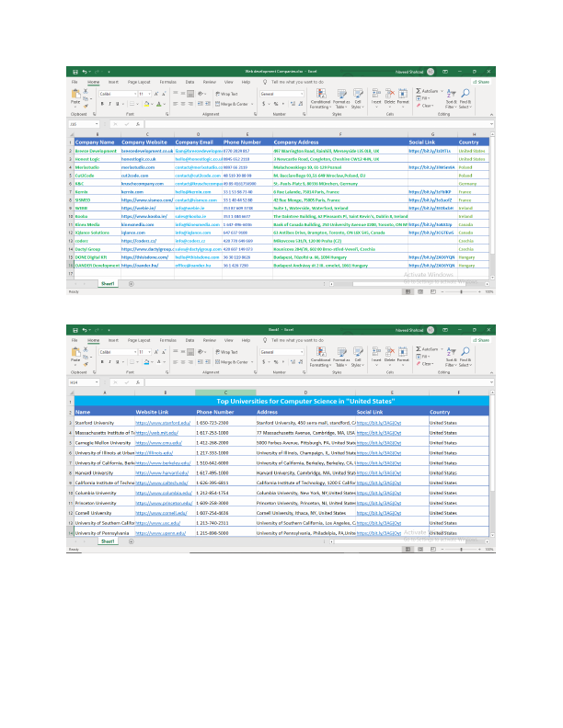Select Sheet1 tab in the Book1 window
The height and width of the screenshot is (728, 563).
(108, 541)
